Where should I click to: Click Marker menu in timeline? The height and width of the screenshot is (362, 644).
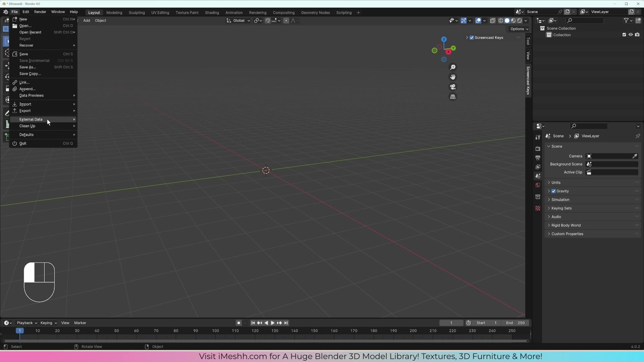pos(80,323)
